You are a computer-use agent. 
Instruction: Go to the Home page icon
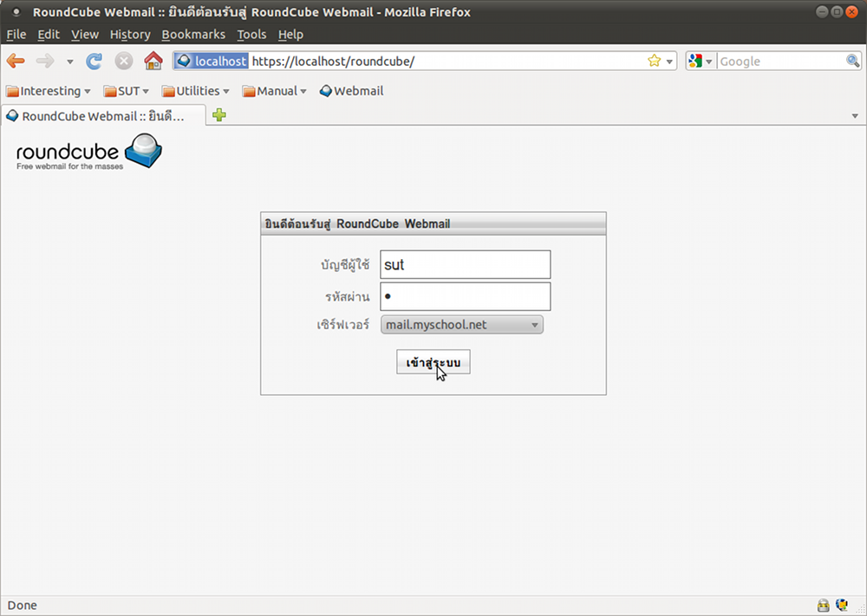pos(153,61)
